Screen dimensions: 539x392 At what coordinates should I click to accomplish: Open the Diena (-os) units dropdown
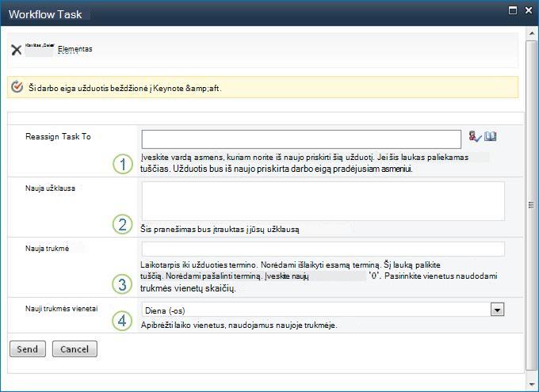(x=497, y=310)
